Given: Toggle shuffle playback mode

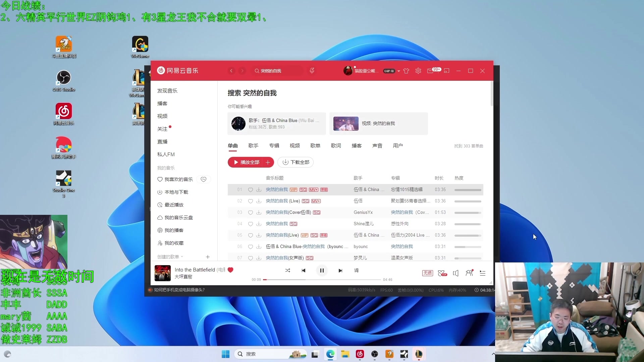Looking at the screenshot, I should pos(287,270).
